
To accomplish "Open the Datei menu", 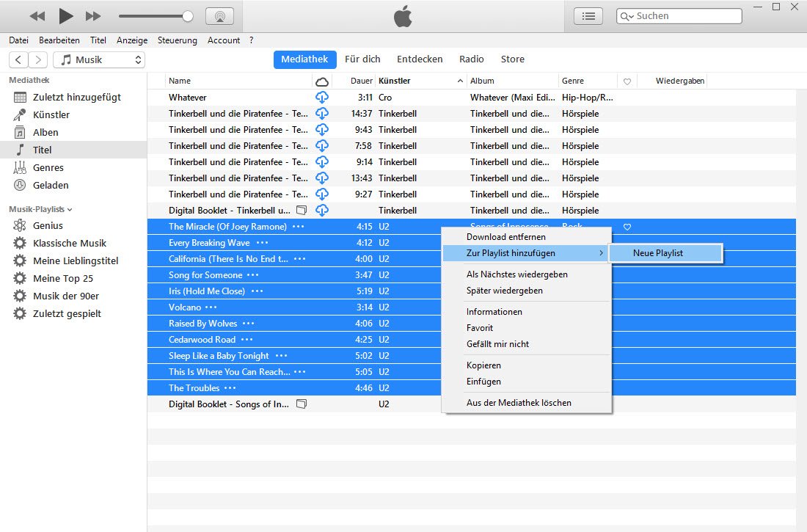I will click(18, 40).
